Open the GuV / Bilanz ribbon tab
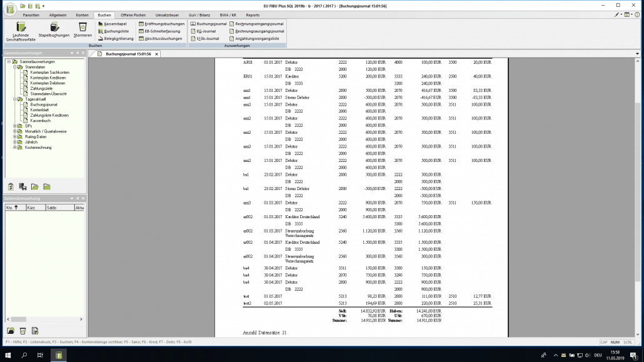Image resolution: width=644 pixels, height=362 pixels. [199, 15]
